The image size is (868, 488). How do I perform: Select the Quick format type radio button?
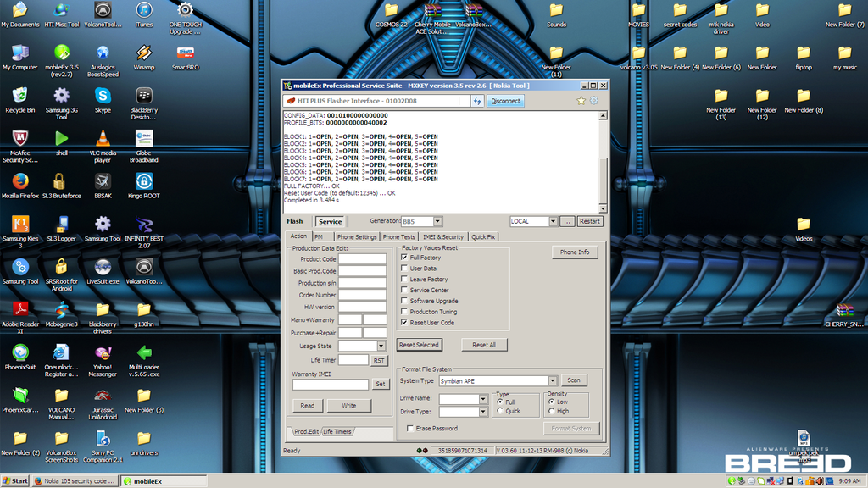501,411
